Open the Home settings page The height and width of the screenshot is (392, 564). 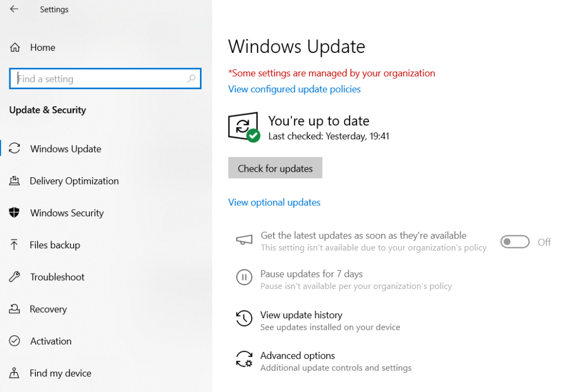43,47
